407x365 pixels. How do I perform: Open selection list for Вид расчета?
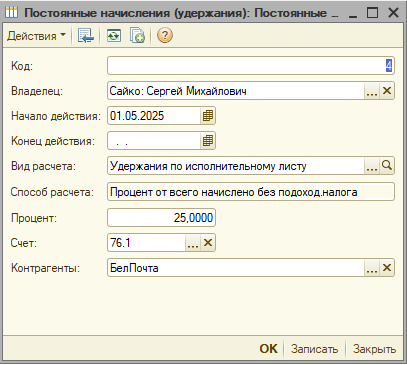(x=372, y=166)
